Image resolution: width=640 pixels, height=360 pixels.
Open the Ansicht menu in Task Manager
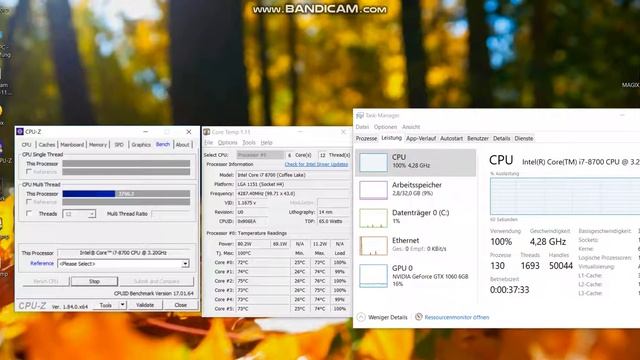click(x=411, y=127)
